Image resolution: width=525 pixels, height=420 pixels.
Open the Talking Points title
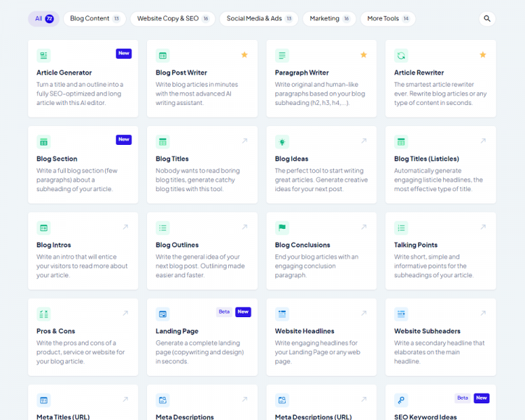(x=416, y=245)
